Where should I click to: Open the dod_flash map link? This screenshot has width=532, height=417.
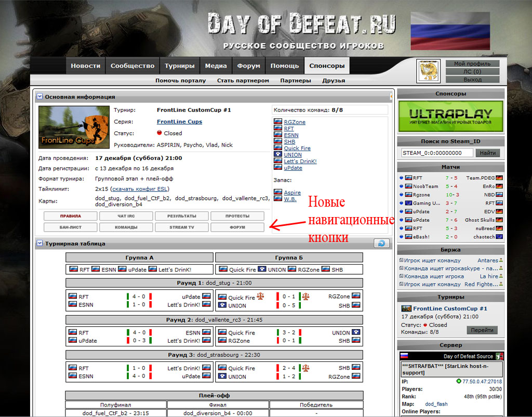(x=436, y=404)
